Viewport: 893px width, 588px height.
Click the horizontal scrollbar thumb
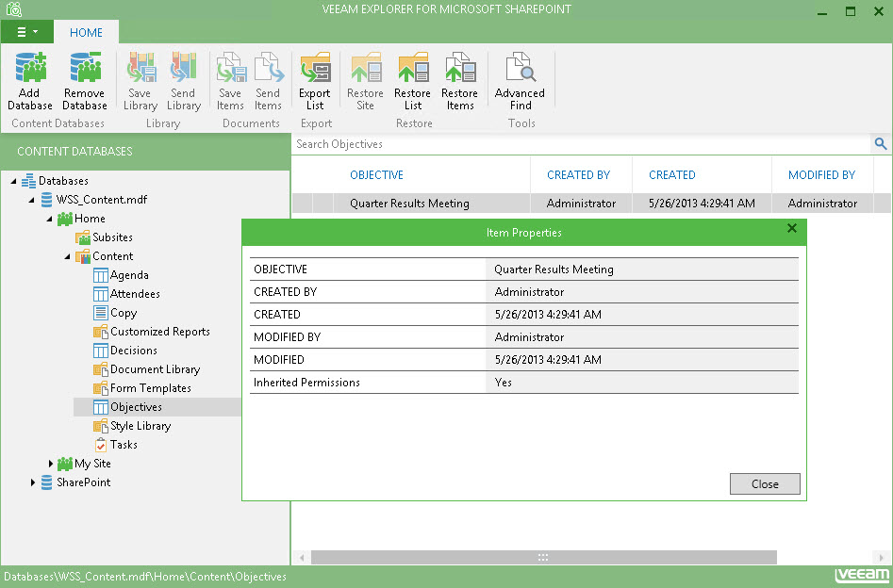point(543,557)
